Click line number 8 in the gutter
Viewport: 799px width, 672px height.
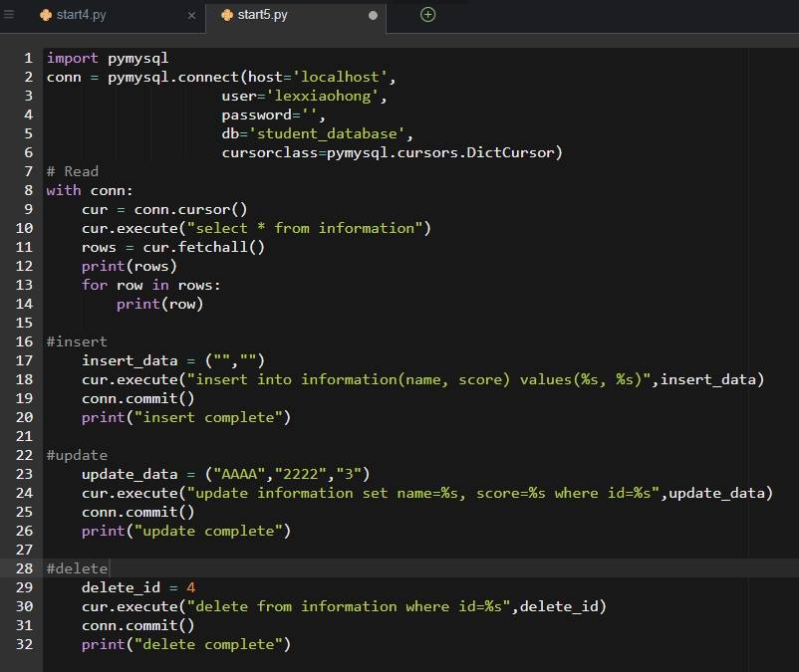click(29, 190)
